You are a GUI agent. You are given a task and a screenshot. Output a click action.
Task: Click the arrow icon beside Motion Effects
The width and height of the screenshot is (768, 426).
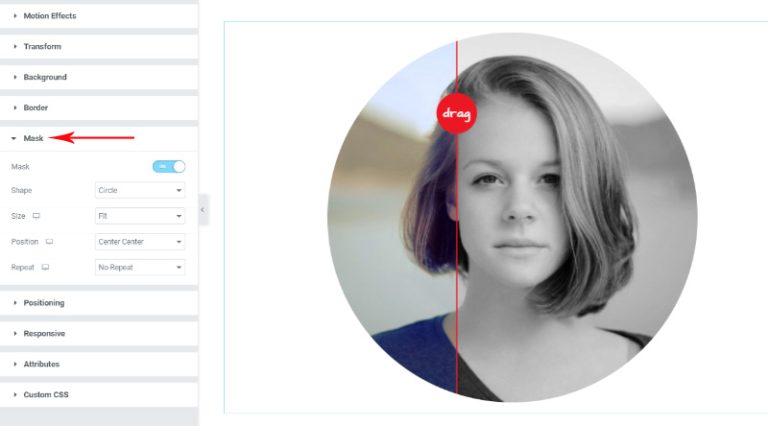(x=15, y=16)
